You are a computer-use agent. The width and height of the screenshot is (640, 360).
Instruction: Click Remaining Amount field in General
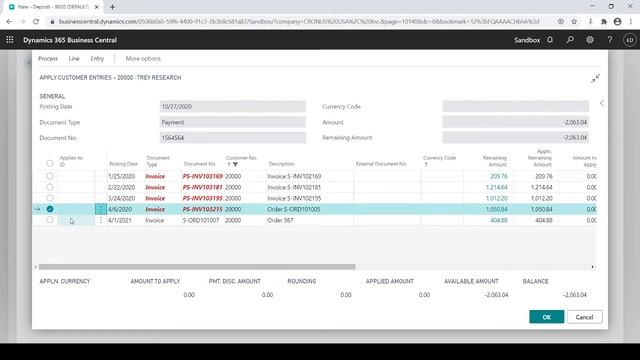516,138
